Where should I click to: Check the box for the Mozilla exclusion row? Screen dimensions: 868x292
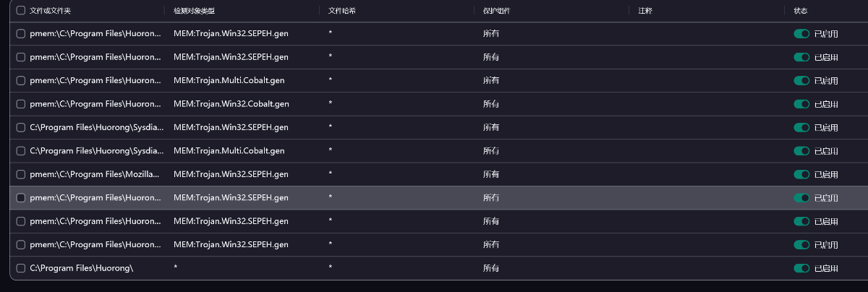click(x=20, y=174)
